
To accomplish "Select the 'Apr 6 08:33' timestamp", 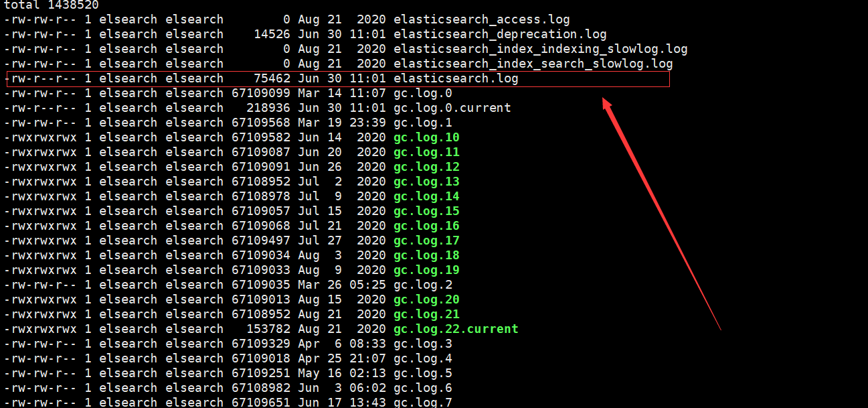I will 342,344.
